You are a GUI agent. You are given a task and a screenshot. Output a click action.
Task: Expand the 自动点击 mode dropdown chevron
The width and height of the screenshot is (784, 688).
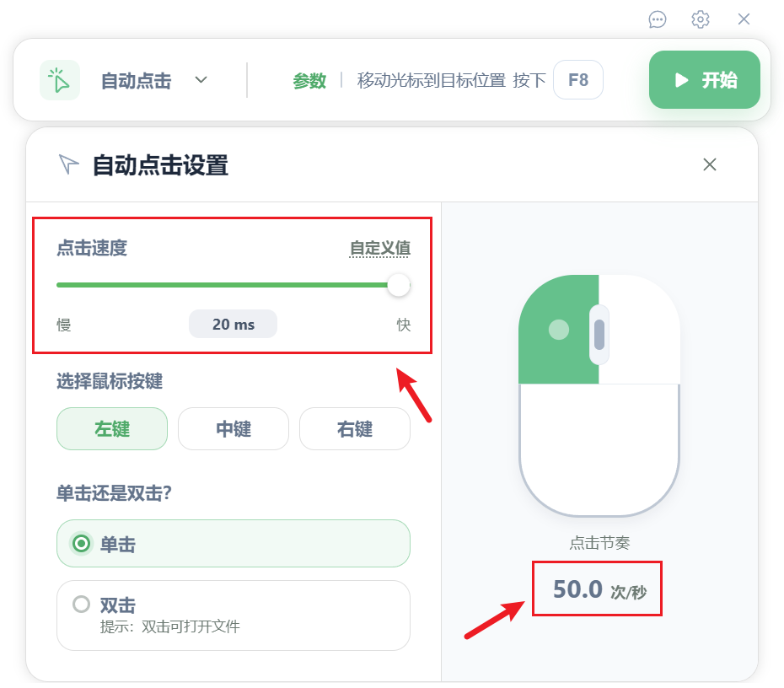[x=201, y=80]
